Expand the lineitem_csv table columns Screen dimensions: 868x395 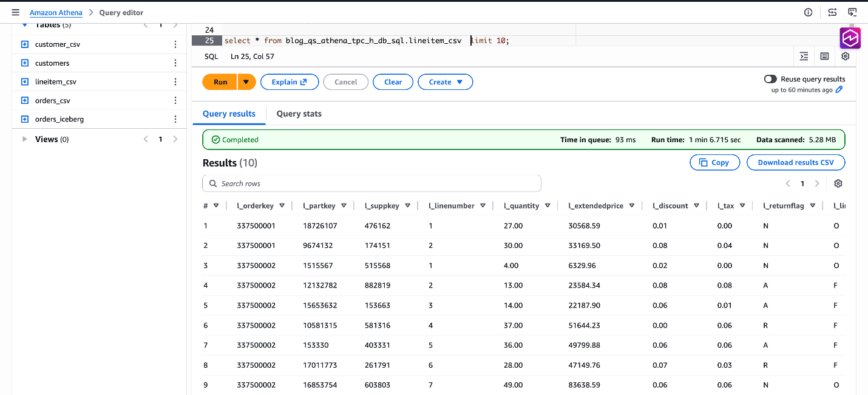pos(25,82)
